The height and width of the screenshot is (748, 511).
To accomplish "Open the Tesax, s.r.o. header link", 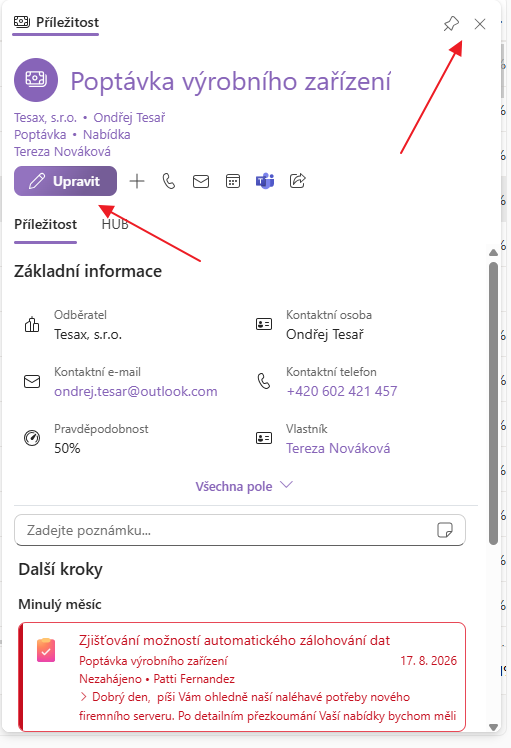I will (45, 117).
